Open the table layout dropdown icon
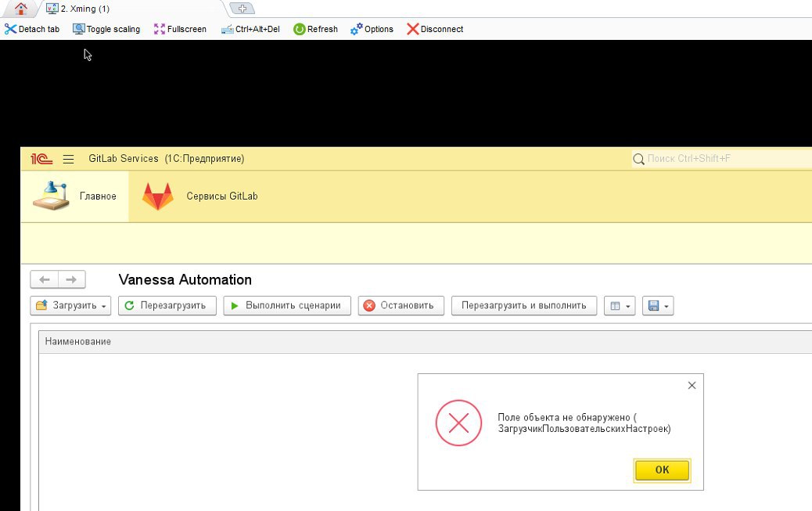 click(620, 306)
